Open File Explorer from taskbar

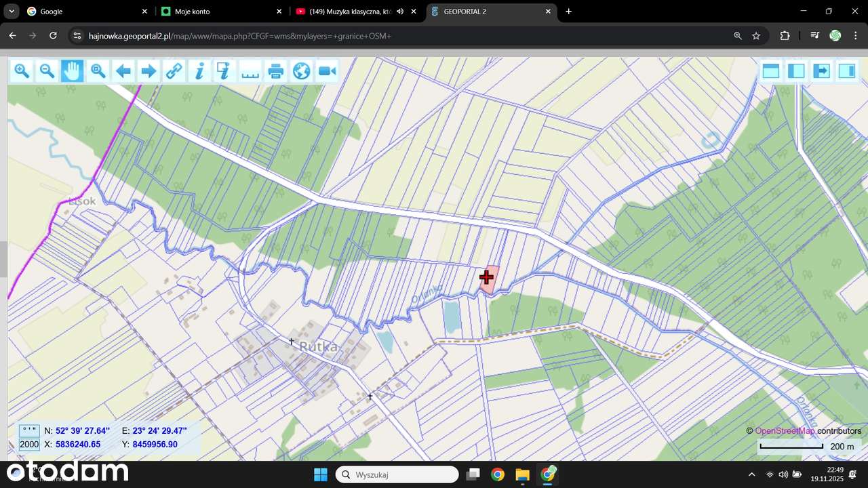[x=522, y=474]
